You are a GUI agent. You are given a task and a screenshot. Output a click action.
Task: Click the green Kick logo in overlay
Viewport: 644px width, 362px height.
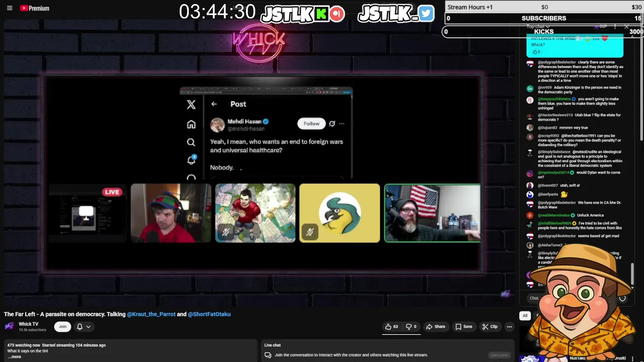tap(321, 14)
